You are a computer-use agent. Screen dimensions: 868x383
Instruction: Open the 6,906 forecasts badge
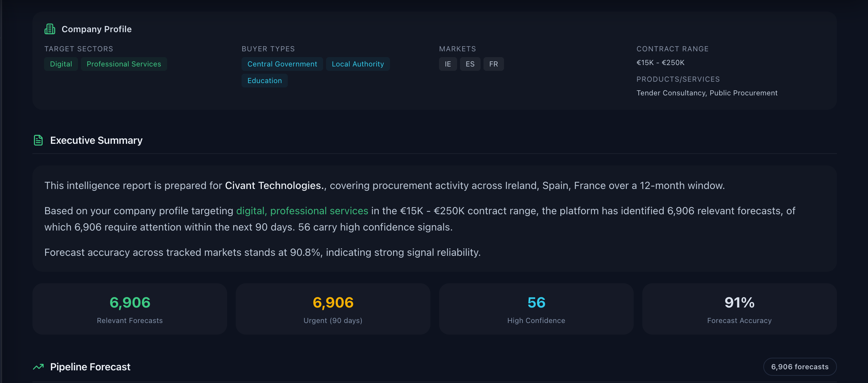point(799,367)
